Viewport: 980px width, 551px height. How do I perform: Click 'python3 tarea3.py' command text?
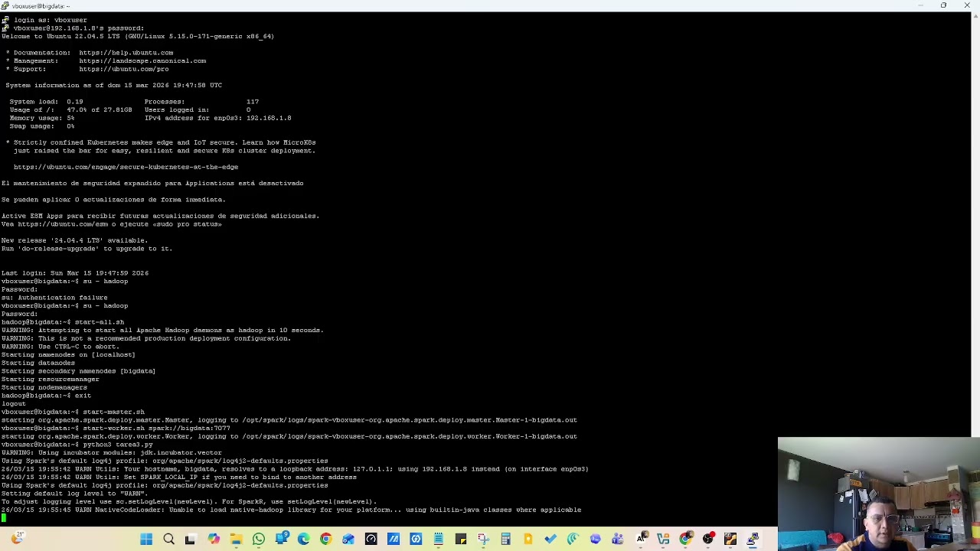click(118, 445)
